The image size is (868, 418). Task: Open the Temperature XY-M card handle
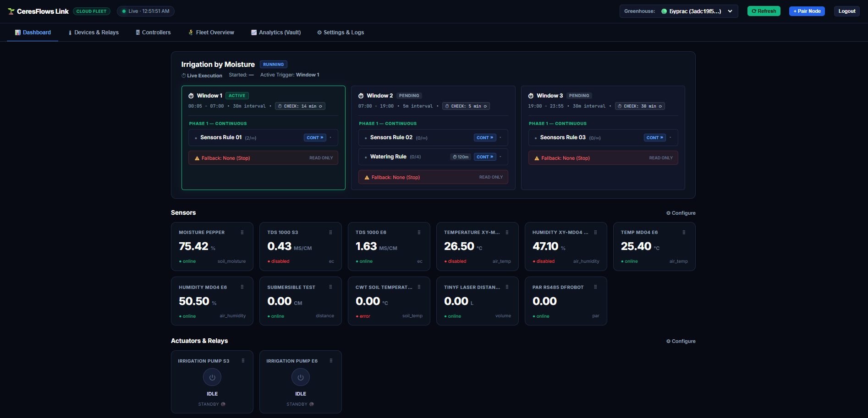(x=507, y=233)
